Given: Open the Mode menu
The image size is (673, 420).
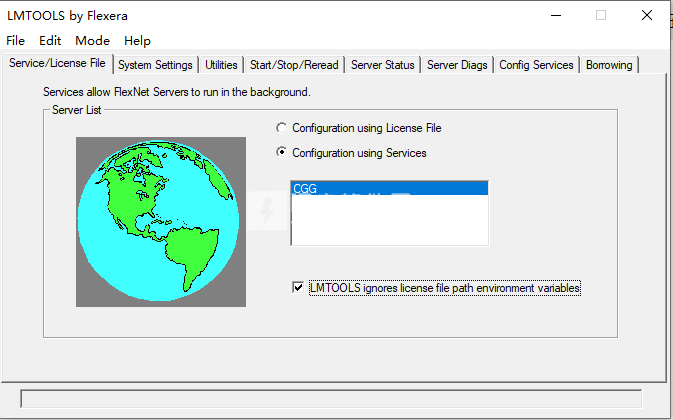Looking at the screenshot, I should click(92, 41).
